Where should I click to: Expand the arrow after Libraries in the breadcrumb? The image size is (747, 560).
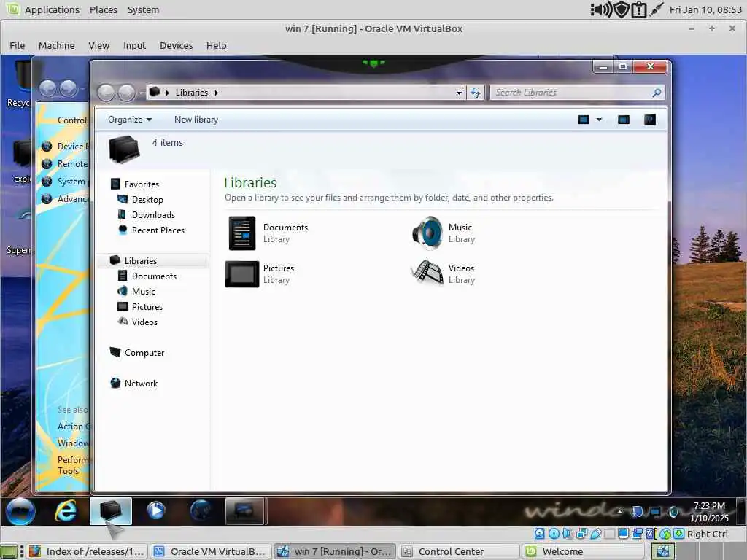click(x=216, y=93)
